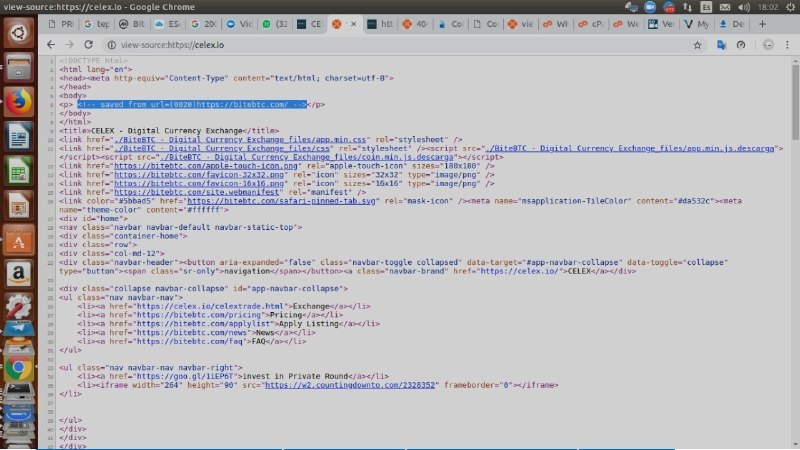The height and width of the screenshot is (450, 800).
Task: Bookmark this page with the star icon
Action: [697, 45]
